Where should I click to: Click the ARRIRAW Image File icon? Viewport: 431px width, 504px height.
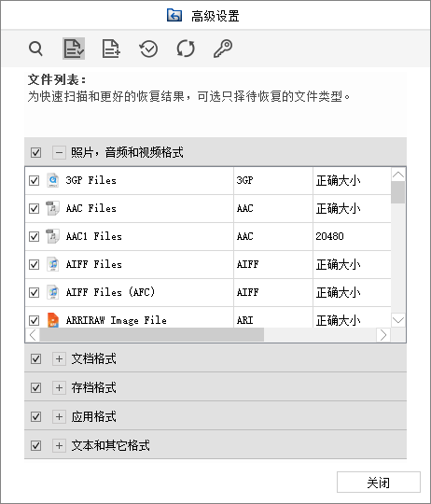(53, 320)
